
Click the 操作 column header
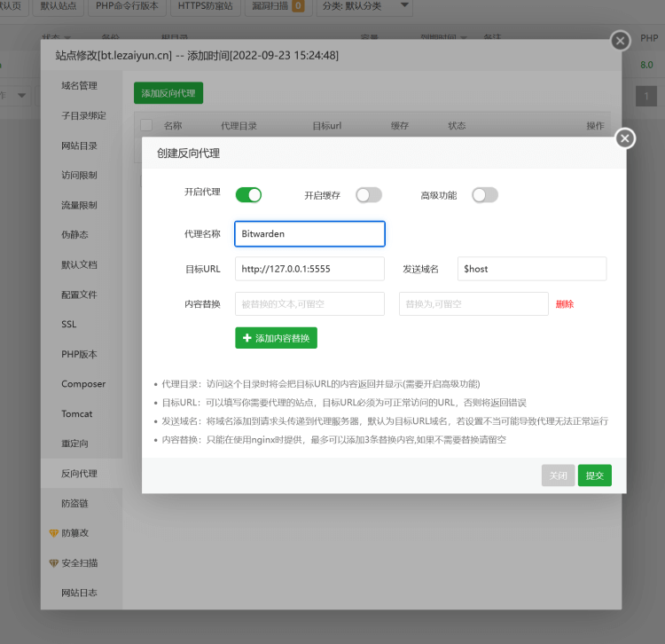595,126
